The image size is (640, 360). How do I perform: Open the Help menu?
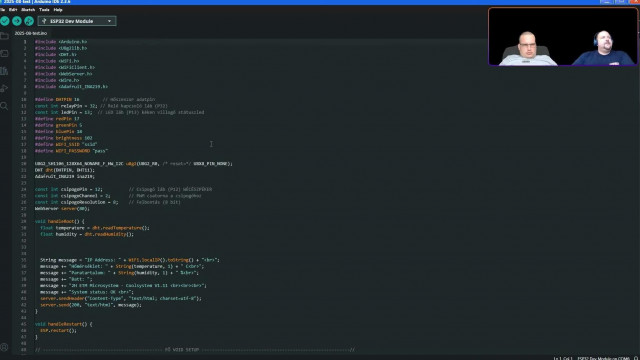[x=58, y=9]
